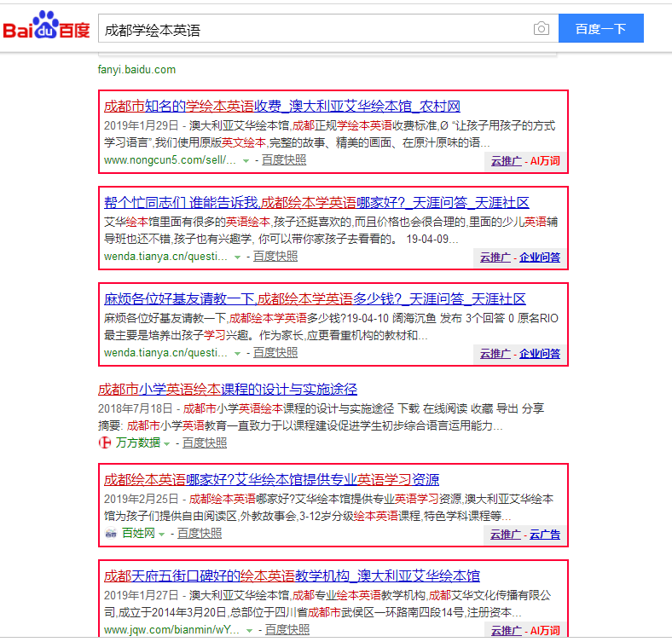The width and height of the screenshot is (672, 642).
Task: Expand dropdown arrow in 帮个忙同志们 result
Action: (x=237, y=257)
